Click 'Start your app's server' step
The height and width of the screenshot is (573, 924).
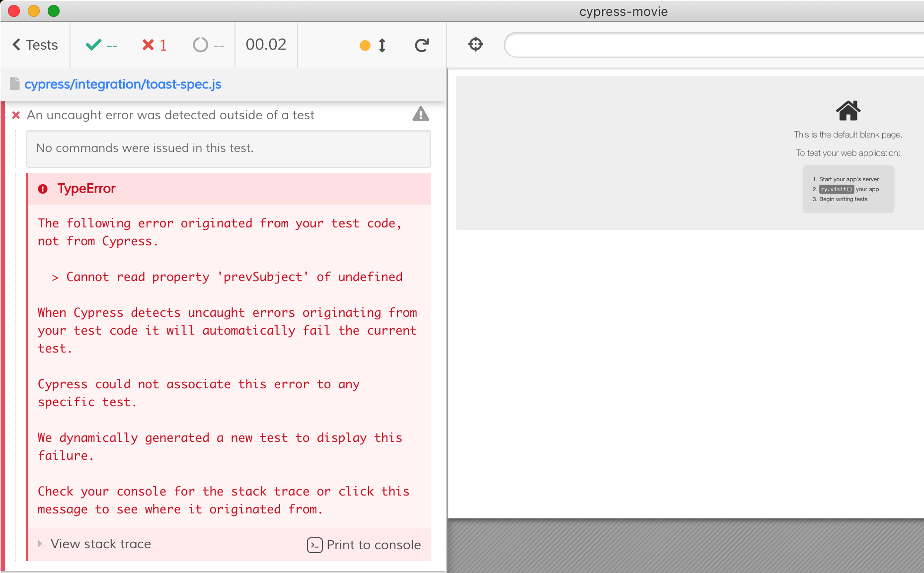pyautogui.click(x=849, y=179)
